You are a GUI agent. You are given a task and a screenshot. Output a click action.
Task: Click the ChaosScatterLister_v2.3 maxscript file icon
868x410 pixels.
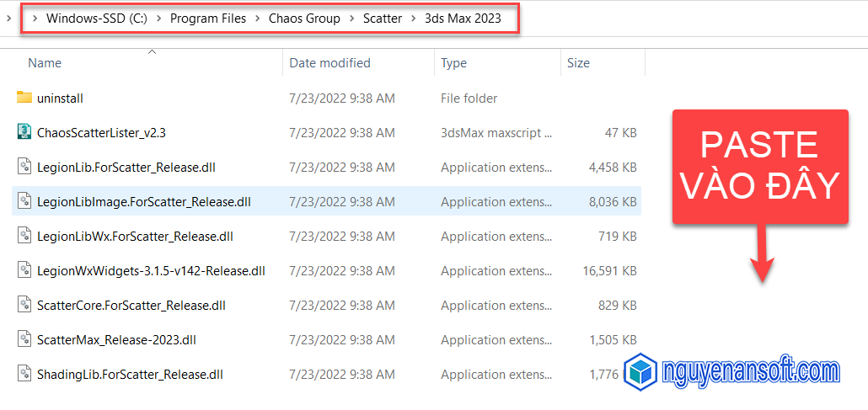pyautogui.click(x=24, y=132)
